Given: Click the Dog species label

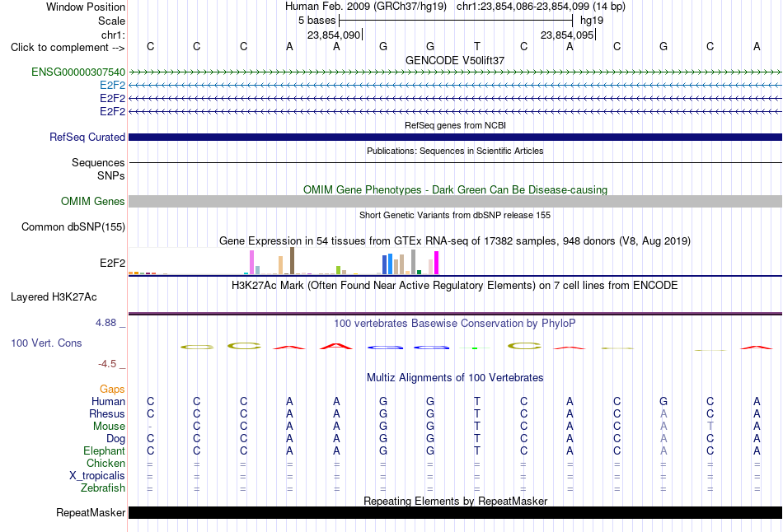Looking at the screenshot, I should (x=115, y=439).
